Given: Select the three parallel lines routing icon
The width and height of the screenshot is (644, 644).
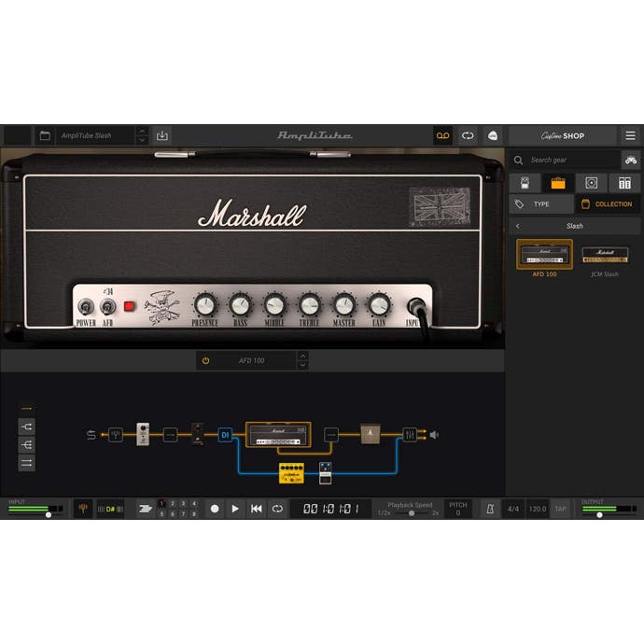Looking at the screenshot, I should click(x=27, y=463).
